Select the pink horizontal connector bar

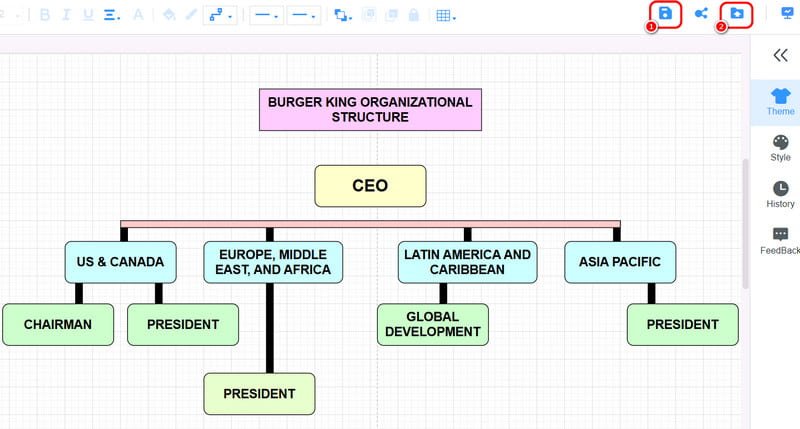[x=370, y=224]
